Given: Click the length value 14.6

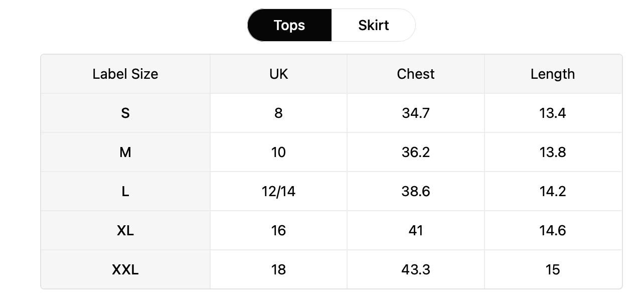Looking at the screenshot, I should [553, 230].
